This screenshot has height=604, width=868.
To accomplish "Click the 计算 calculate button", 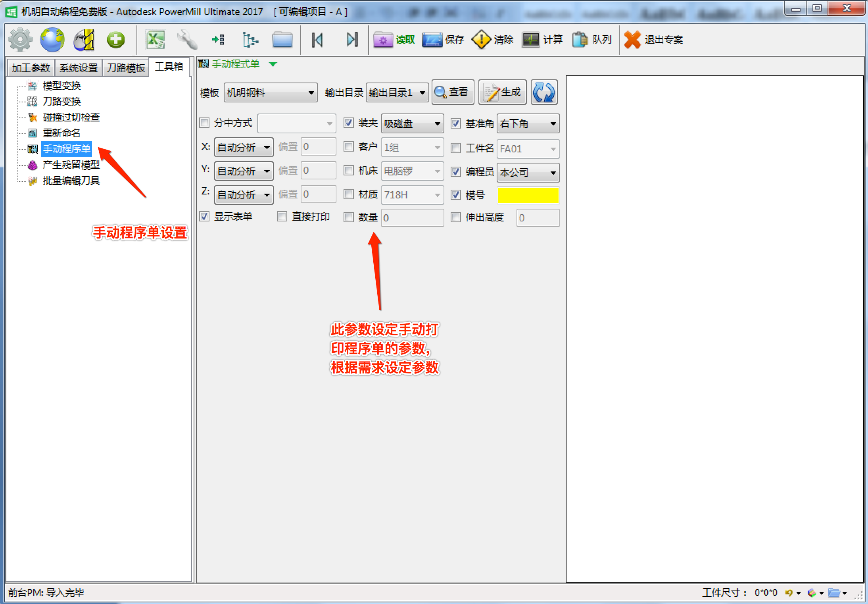I will tap(542, 39).
